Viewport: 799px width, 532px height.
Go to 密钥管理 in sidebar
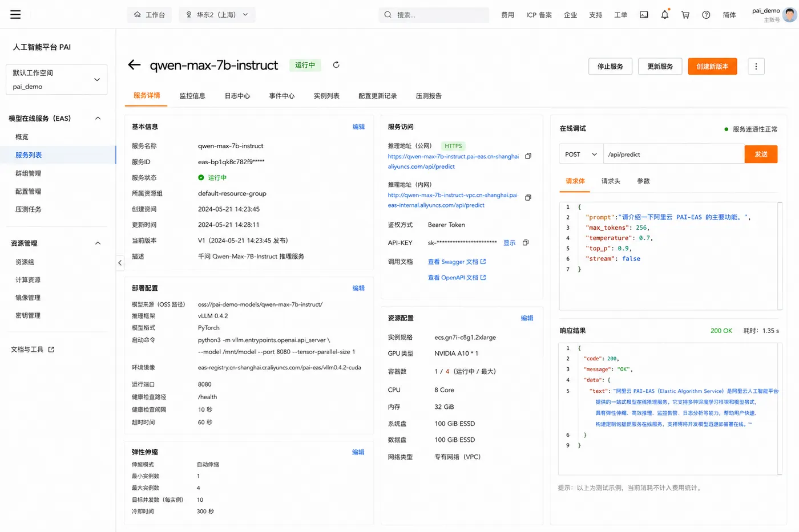(x=28, y=315)
